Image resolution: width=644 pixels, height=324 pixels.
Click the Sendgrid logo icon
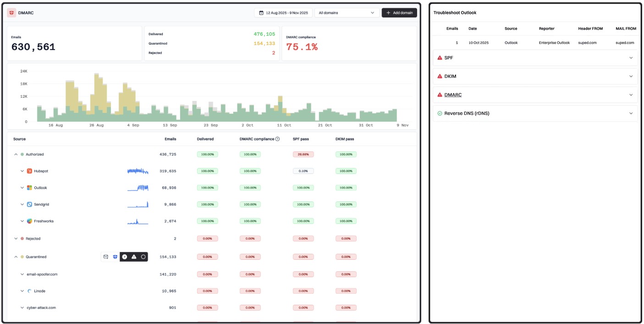click(29, 204)
